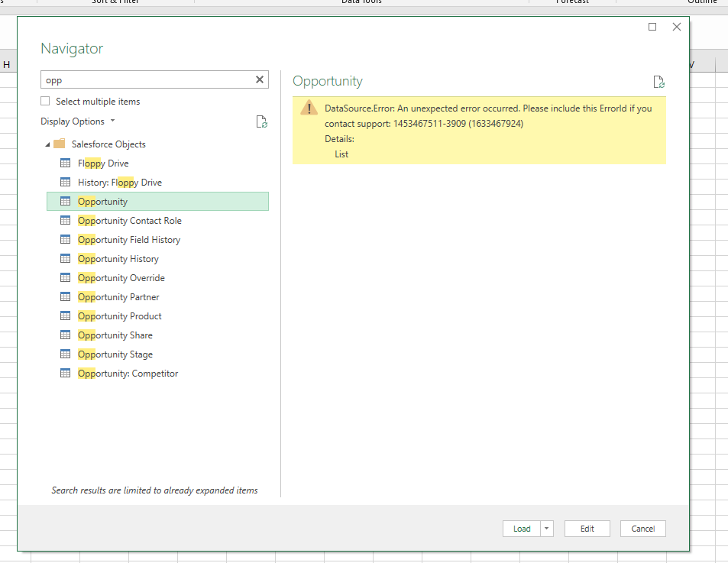Click the Load button
This screenshot has width=728, height=563.
[x=522, y=529]
